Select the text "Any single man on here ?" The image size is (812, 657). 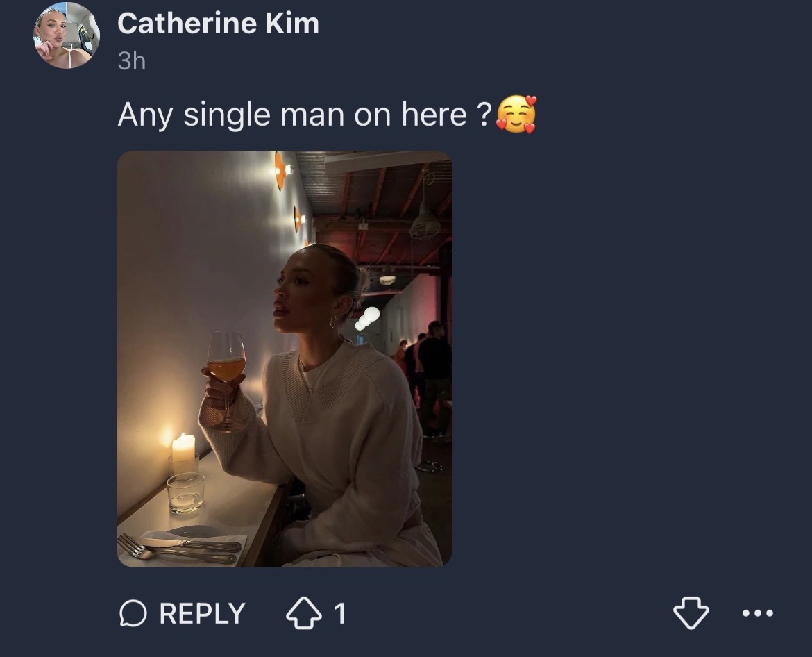point(305,115)
